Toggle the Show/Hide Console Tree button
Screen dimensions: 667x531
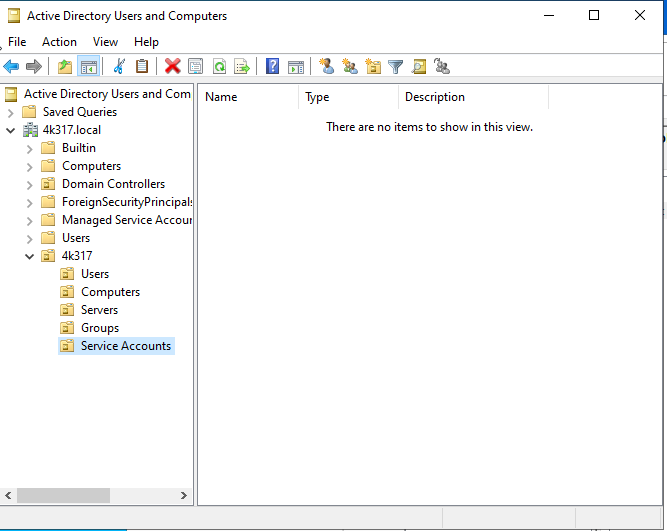pyautogui.click(x=88, y=67)
